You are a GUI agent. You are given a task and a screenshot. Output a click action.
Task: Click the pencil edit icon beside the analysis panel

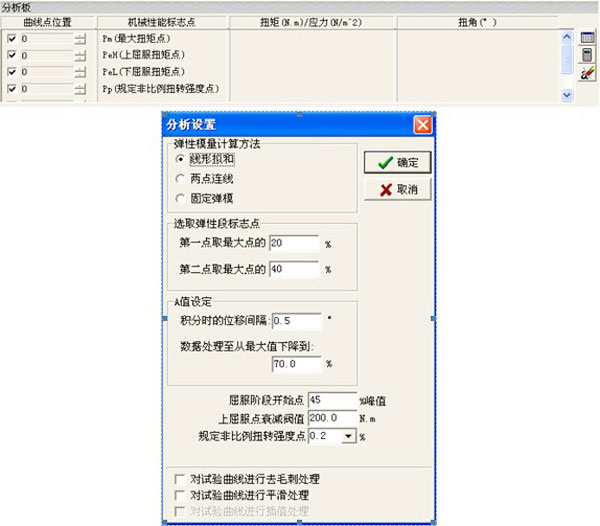(588, 74)
